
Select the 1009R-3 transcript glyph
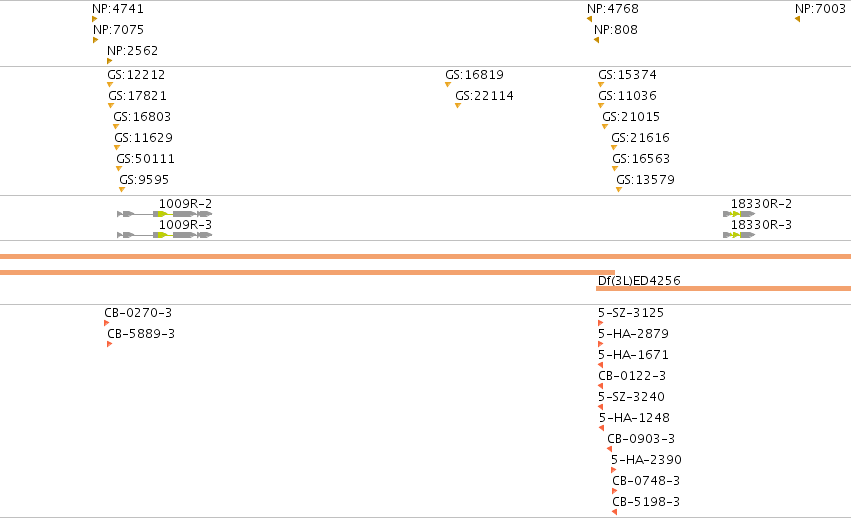pos(164,235)
